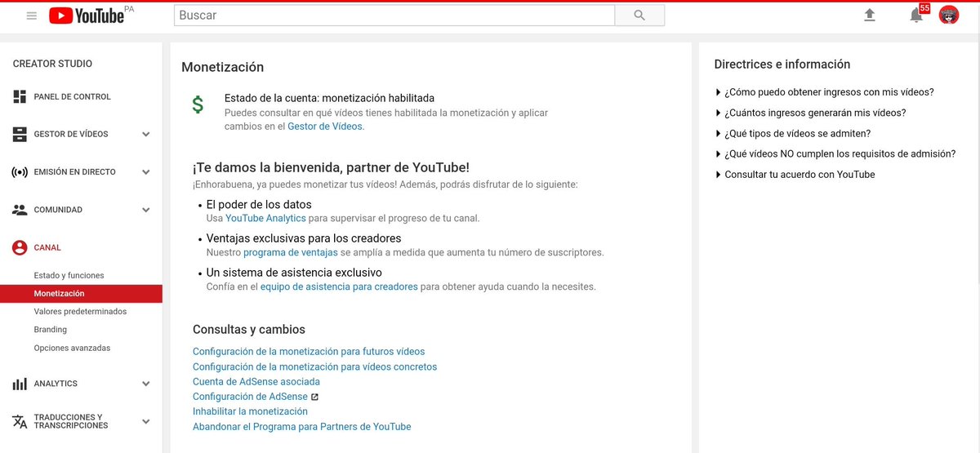Focus the Buscar search field
980x453 pixels.
394,16
